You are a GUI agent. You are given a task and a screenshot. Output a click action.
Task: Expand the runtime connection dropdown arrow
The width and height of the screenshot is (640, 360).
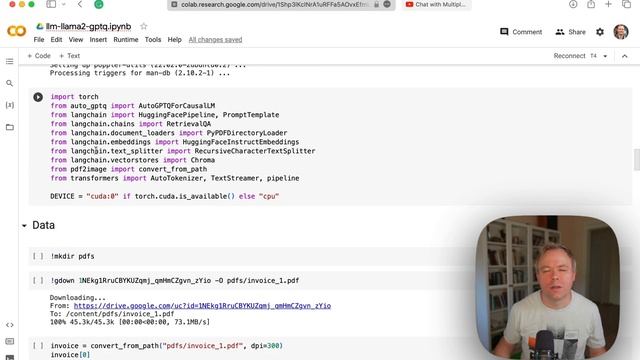coord(605,56)
